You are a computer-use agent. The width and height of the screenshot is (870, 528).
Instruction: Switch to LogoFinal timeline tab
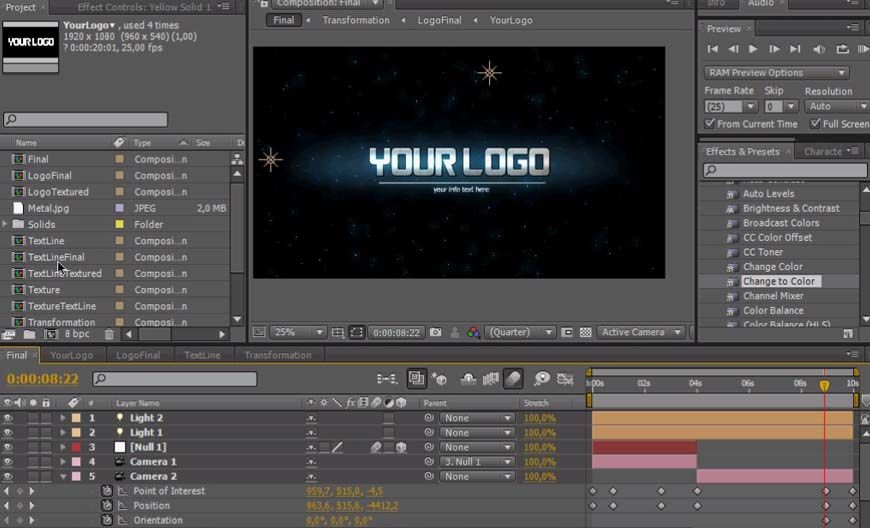tap(138, 355)
